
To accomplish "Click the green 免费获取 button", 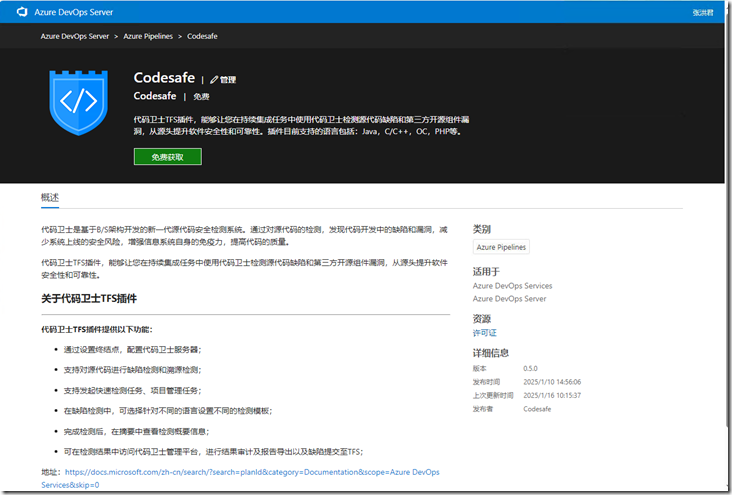I will click(x=168, y=157).
